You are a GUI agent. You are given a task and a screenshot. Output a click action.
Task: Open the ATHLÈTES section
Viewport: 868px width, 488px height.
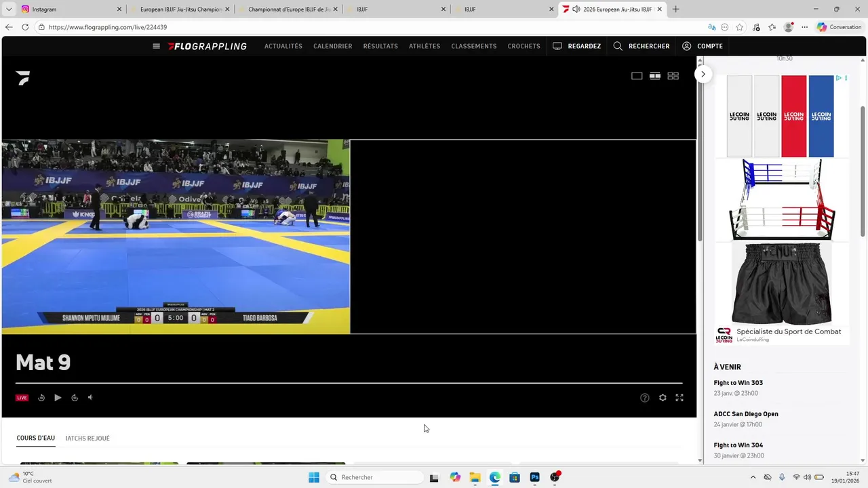click(x=425, y=46)
